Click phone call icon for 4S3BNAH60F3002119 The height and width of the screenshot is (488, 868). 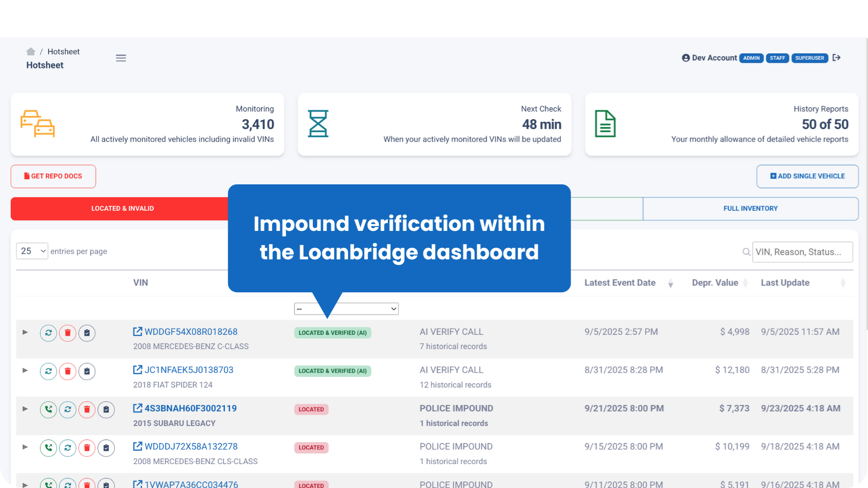click(x=48, y=409)
